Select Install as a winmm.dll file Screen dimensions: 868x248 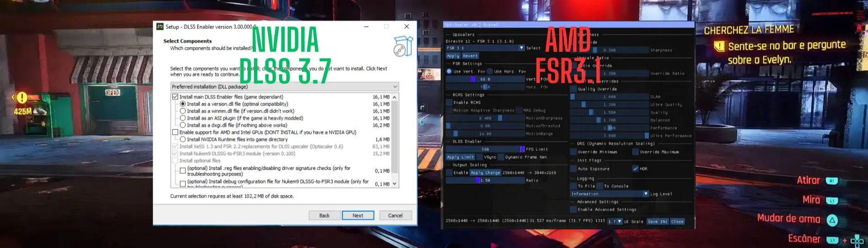coord(183,111)
